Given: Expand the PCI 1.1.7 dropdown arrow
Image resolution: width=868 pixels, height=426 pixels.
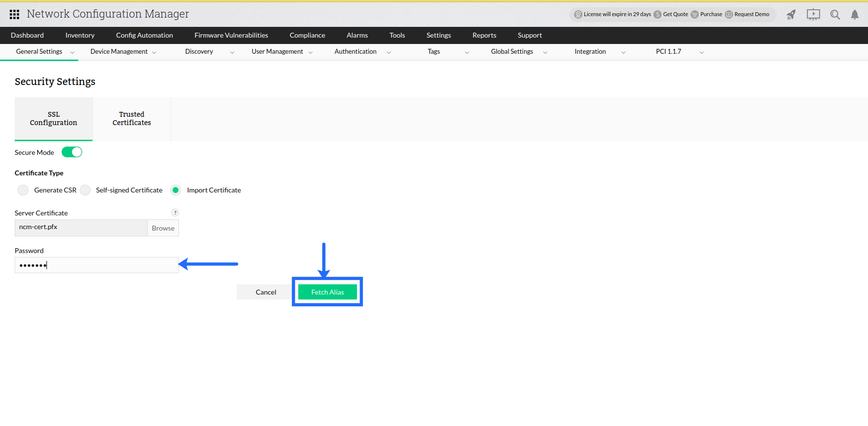Looking at the screenshot, I should (702, 52).
